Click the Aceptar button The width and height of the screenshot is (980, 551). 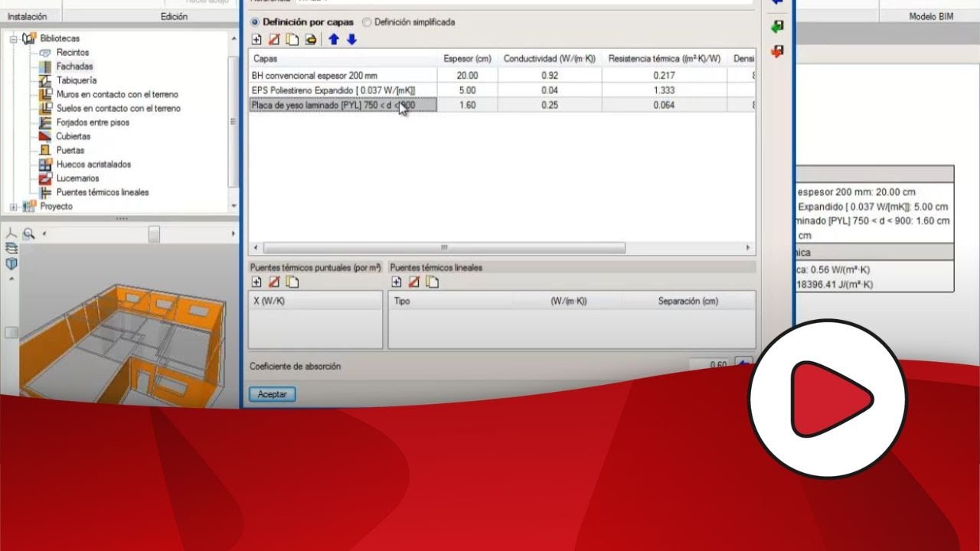point(272,394)
